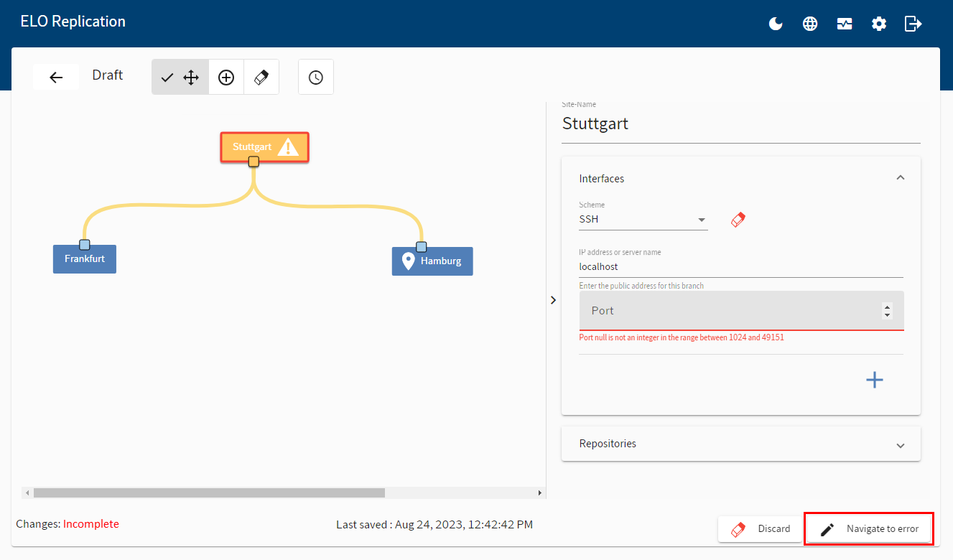Image resolution: width=953 pixels, height=560 pixels.
Task: Select the add node plus-circle tool
Action: click(226, 78)
